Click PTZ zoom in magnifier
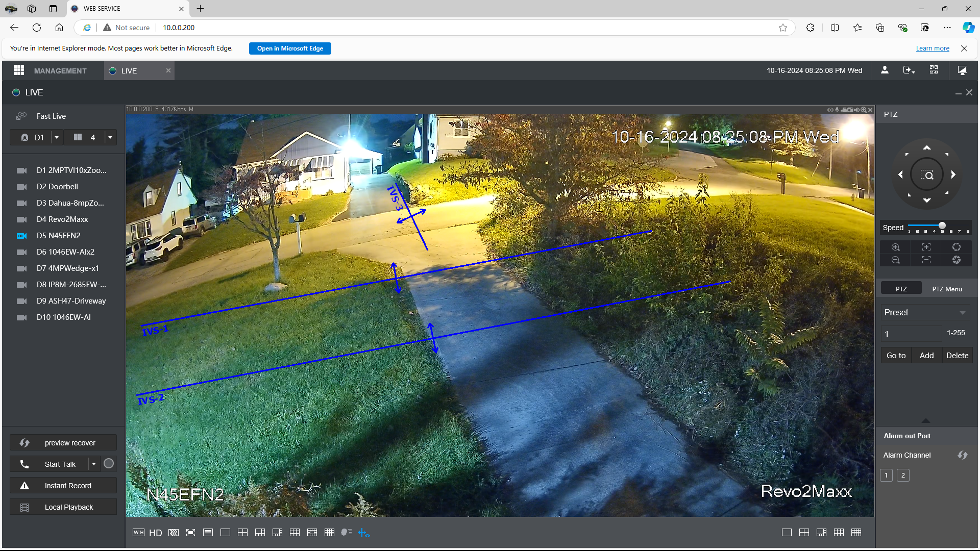Image resolution: width=980 pixels, height=551 pixels. pos(896,247)
